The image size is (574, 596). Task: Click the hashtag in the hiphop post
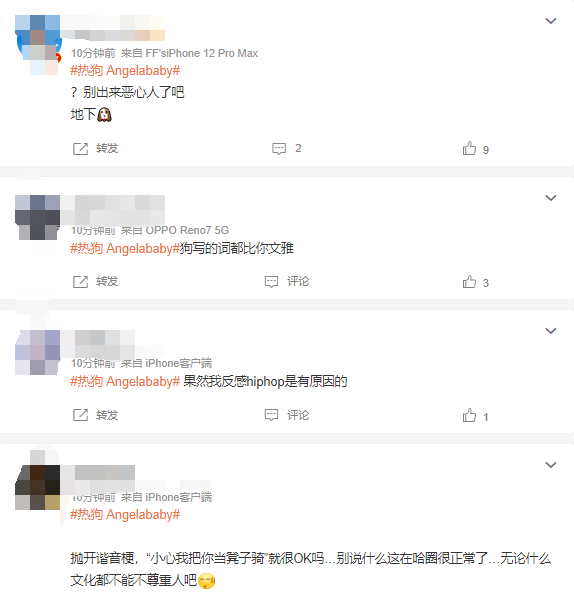click(x=125, y=382)
